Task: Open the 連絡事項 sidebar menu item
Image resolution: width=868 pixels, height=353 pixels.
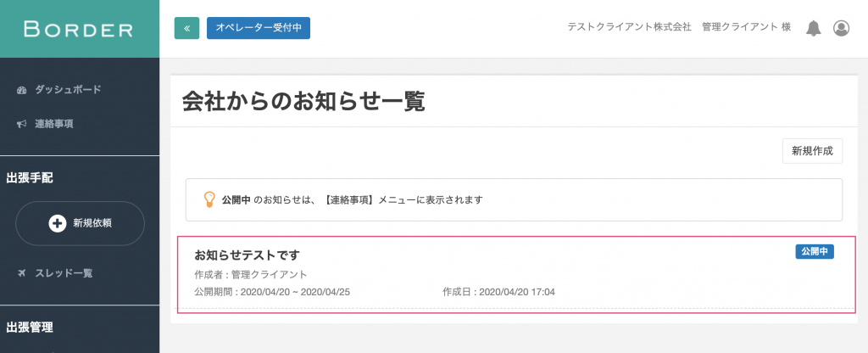Action: [x=53, y=124]
